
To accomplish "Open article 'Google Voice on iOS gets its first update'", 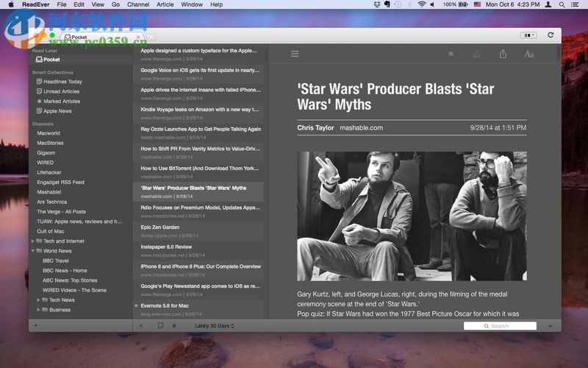I will point(198,74).
